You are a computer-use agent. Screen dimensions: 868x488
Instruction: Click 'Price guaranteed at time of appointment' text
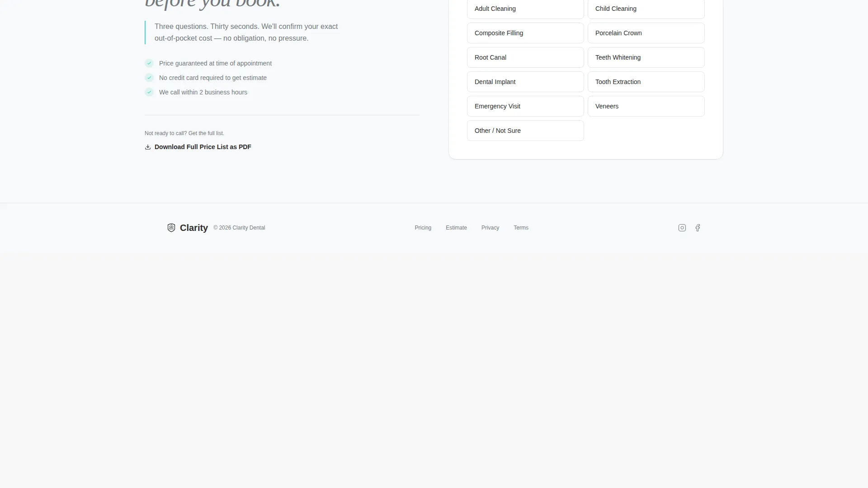click(x=215, y=63)
